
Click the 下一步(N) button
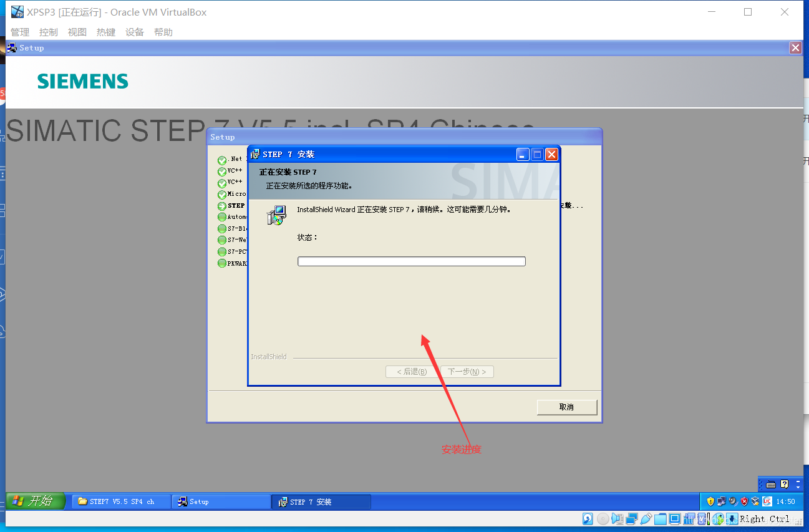coord(467,372)
